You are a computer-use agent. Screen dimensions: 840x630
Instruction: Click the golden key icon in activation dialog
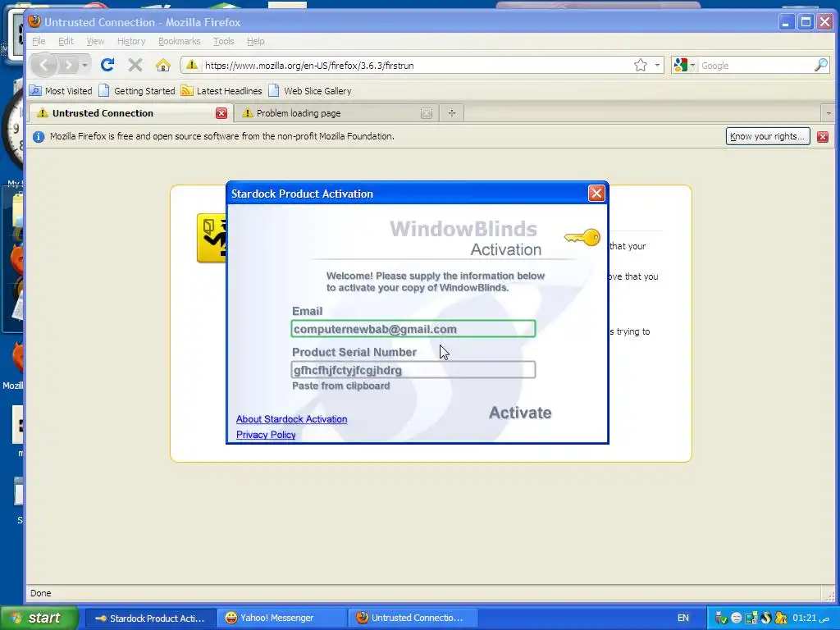point(582,237)
